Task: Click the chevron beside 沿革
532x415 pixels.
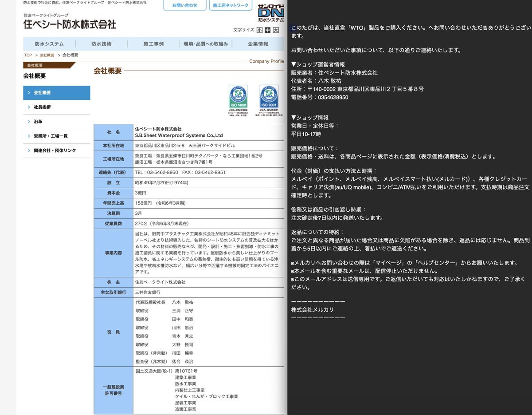Action: pos(29,121)
